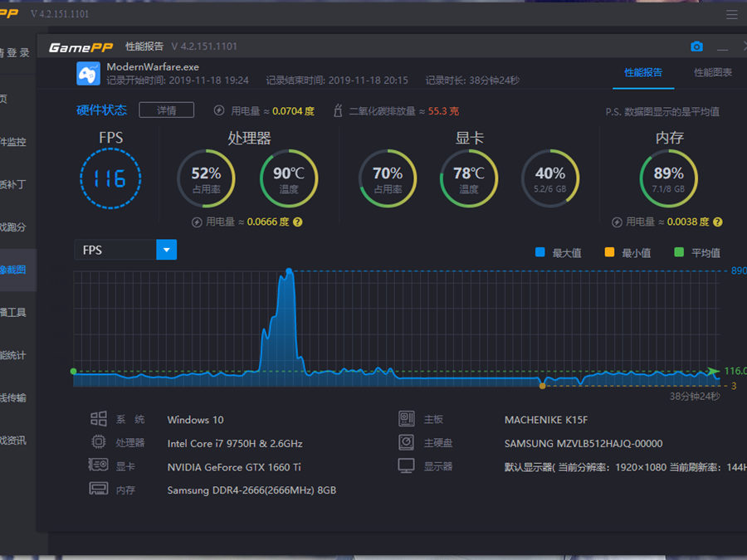Click the memory 89% 7.1/8 GB gauge

tap(668, 178)
